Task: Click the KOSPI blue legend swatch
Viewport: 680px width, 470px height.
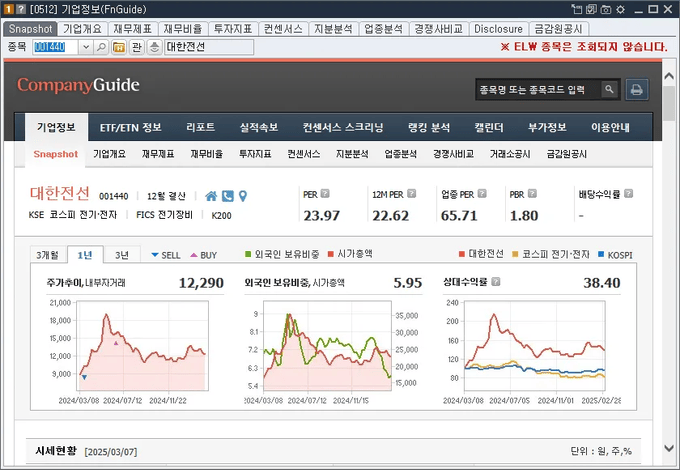Action: click(x=601, y=254)
